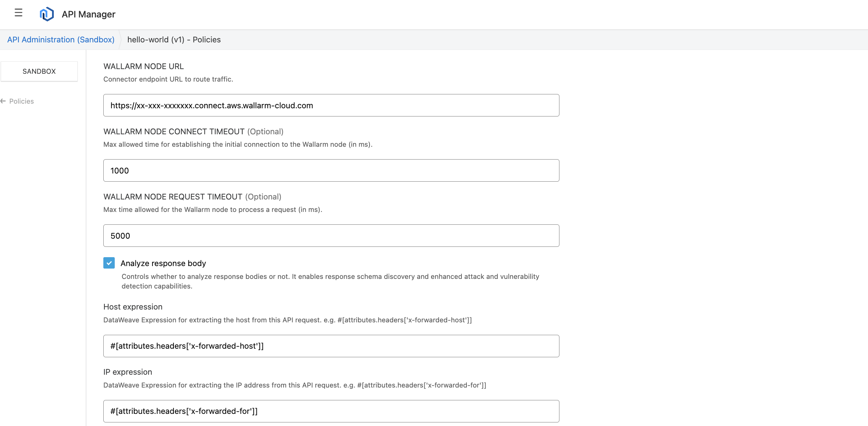Focus the Host expression input field
868x426 pixels.
pos(331,346)
